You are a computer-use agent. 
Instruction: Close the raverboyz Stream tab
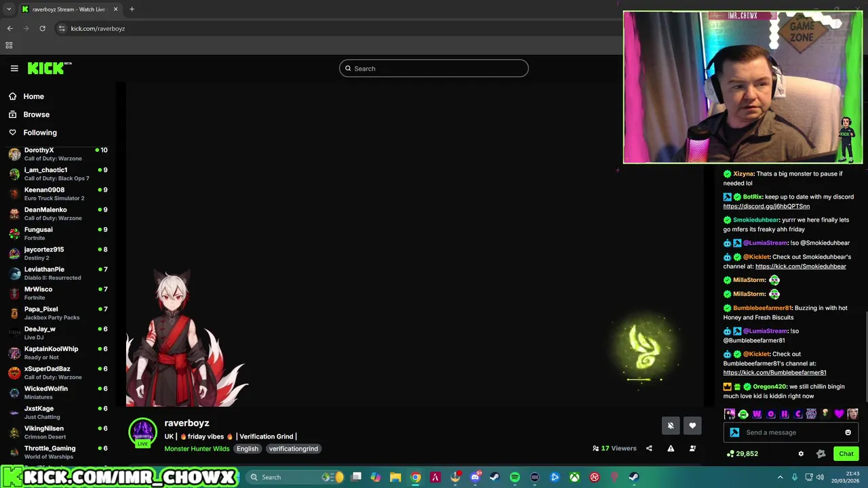(115, 9)
